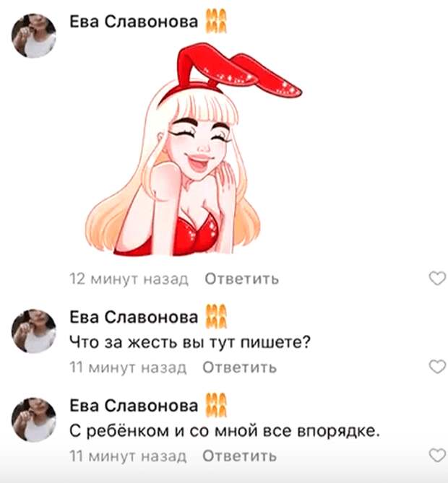Like the 'Что за жесть' comment
Image resolution: width=448 pixels, height=483 pixels.
tap(437, 367)
